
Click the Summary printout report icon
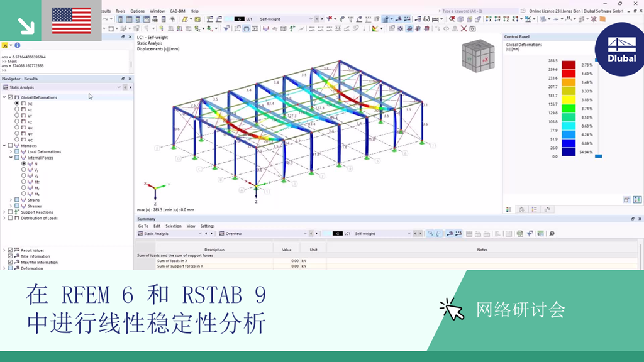tap(540, 234)
